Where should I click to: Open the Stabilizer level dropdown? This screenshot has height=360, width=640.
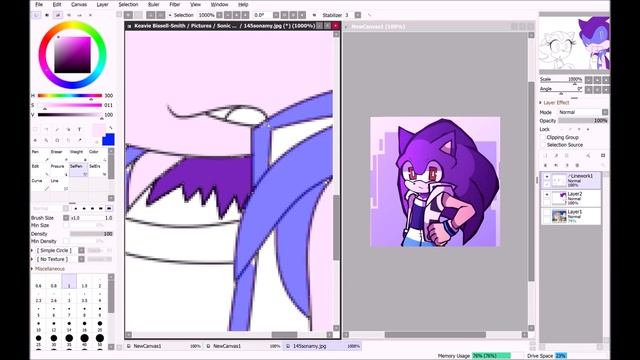(x=358, y=15)
